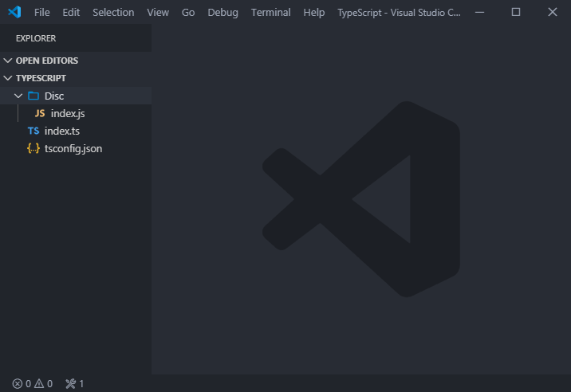Click the Disc folder icon
Image resolution: width=571 pixels, height=392 pixels.
(x=33, y=96)
